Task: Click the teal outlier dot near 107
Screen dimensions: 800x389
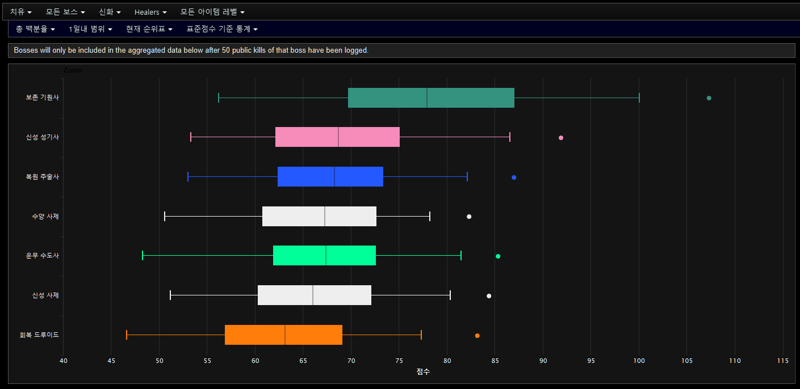Action: [709, 98]
